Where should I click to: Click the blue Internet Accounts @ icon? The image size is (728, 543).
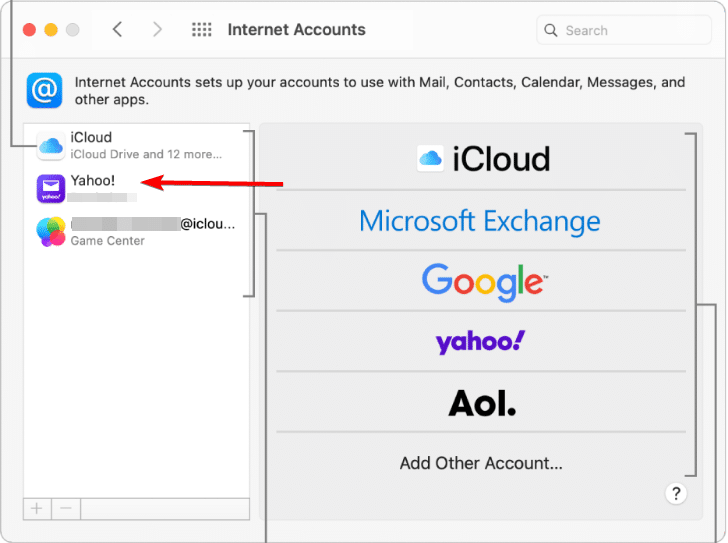(x=45, y=91)
